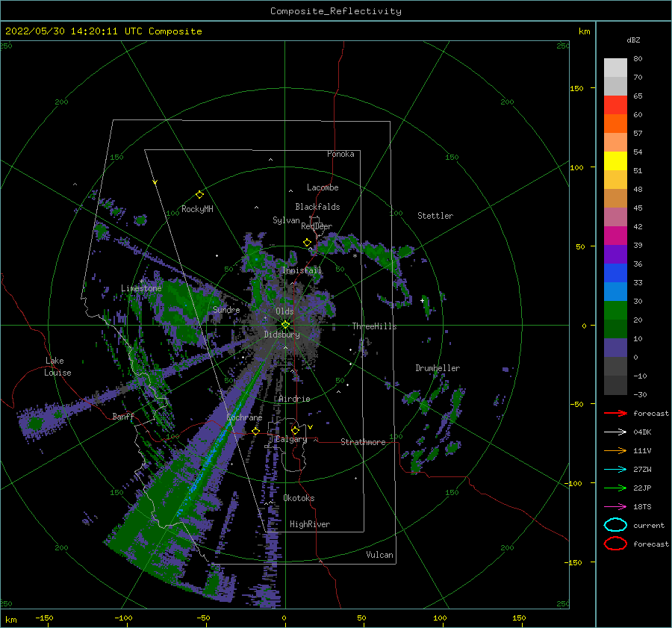Click the Airdrie city label
672x628 pixels.
[x=294, y=399]
